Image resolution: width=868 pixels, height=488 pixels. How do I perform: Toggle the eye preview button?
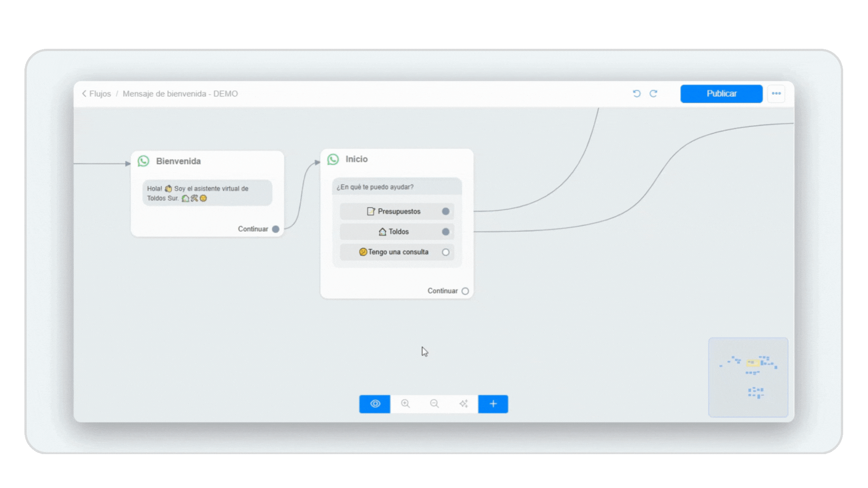(375, 404)
